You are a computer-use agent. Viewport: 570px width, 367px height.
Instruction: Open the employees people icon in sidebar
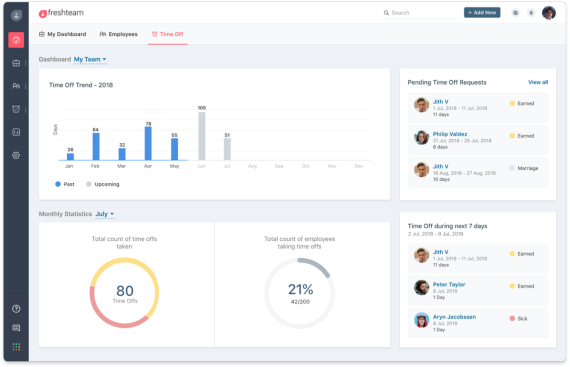pyautogui.click(x=16, y=86)
